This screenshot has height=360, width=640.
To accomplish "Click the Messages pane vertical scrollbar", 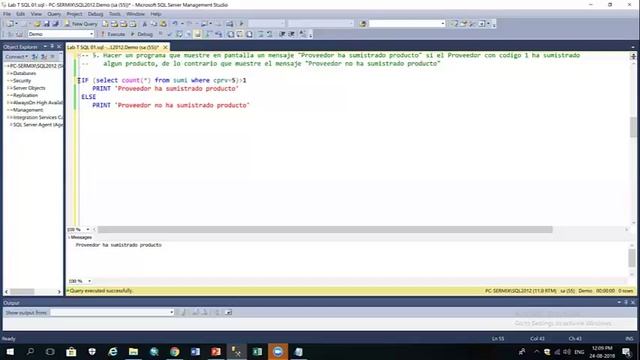I will pos(632,258).
